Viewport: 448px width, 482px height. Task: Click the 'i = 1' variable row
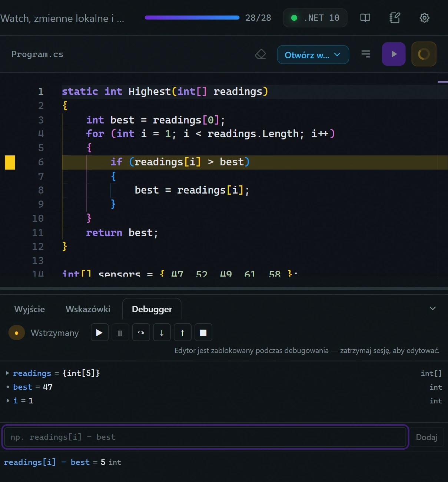224,401
